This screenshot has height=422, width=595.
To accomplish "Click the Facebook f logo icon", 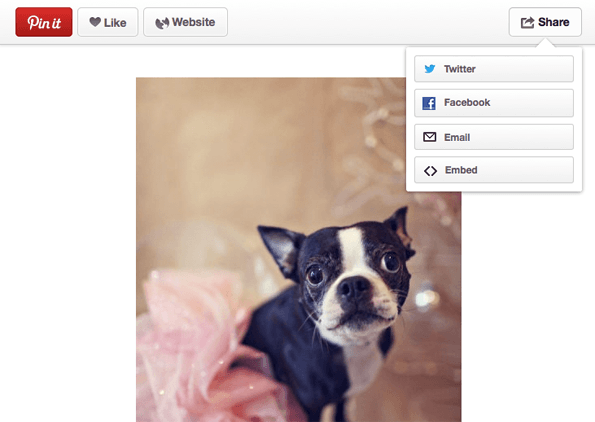I will [x=429, y=103].
